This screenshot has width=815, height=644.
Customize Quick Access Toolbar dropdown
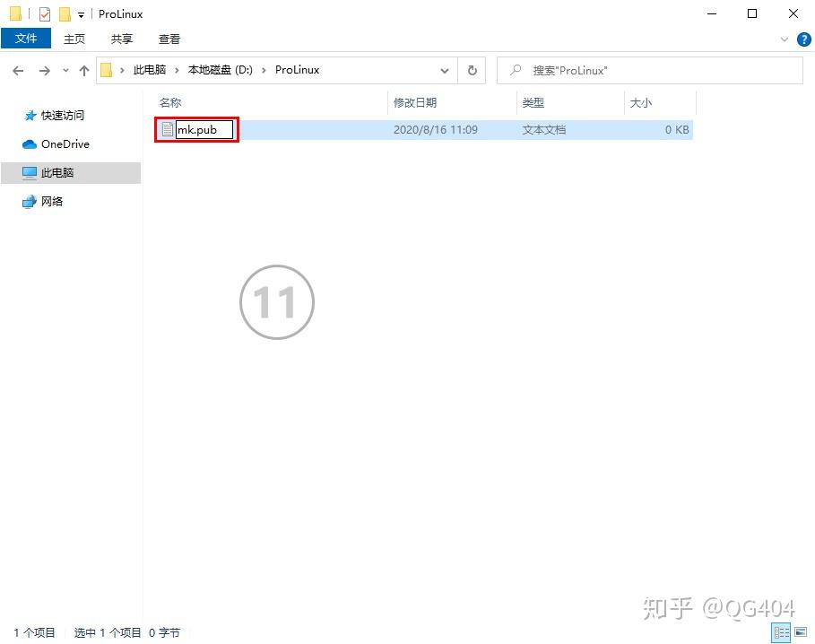(x=81, y=14)
